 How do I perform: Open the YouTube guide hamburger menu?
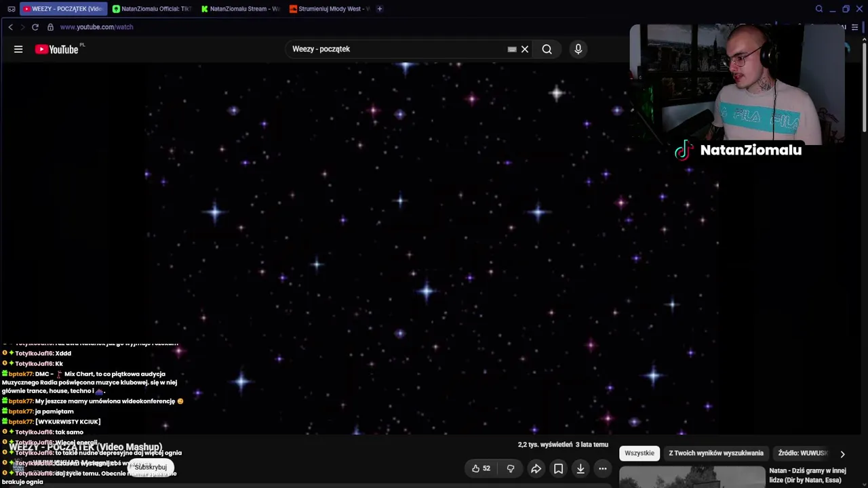pyautogui.click(x=18, y=49)
